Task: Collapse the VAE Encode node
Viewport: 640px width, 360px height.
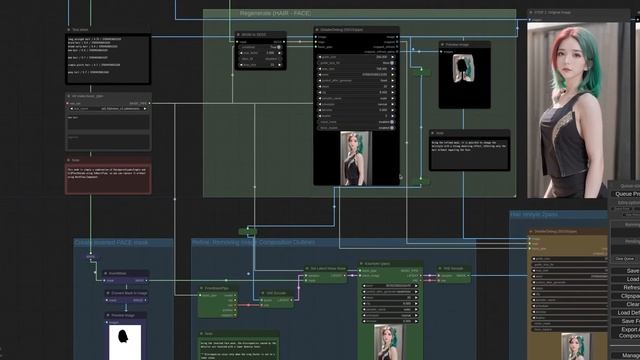Action: coord(263,293)
